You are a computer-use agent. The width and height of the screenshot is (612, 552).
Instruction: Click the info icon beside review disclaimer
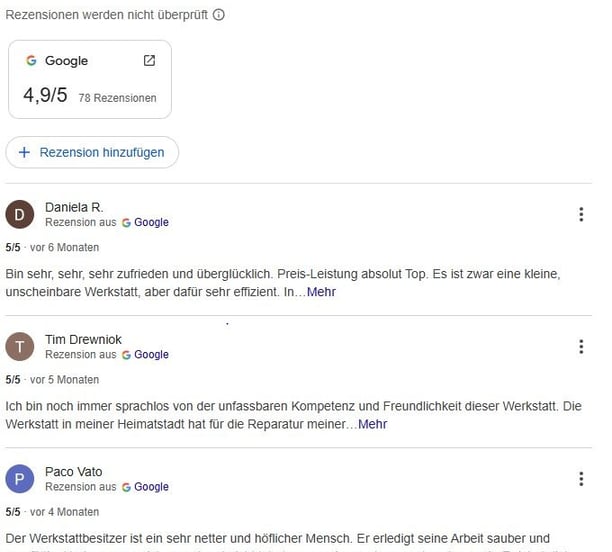point(219,15)
